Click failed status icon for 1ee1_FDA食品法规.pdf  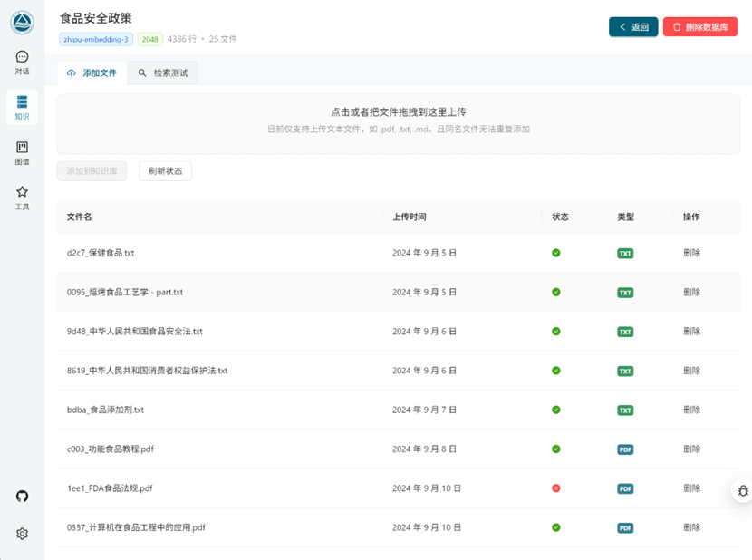(556, 488)
